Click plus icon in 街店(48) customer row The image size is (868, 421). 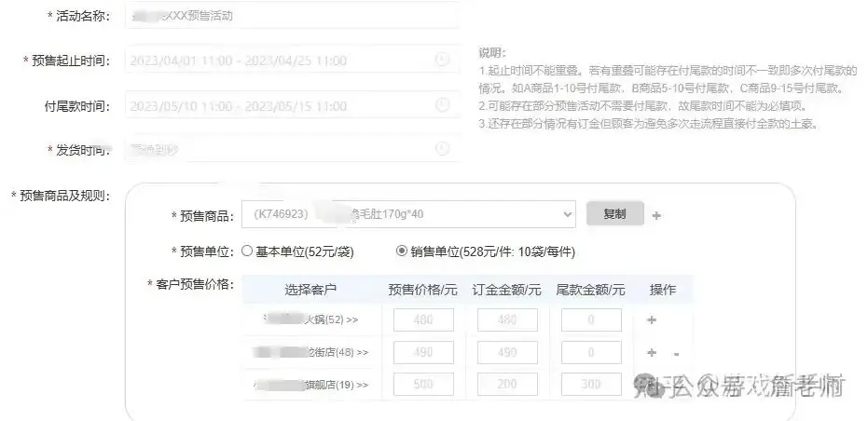click(x=652, y=353)
